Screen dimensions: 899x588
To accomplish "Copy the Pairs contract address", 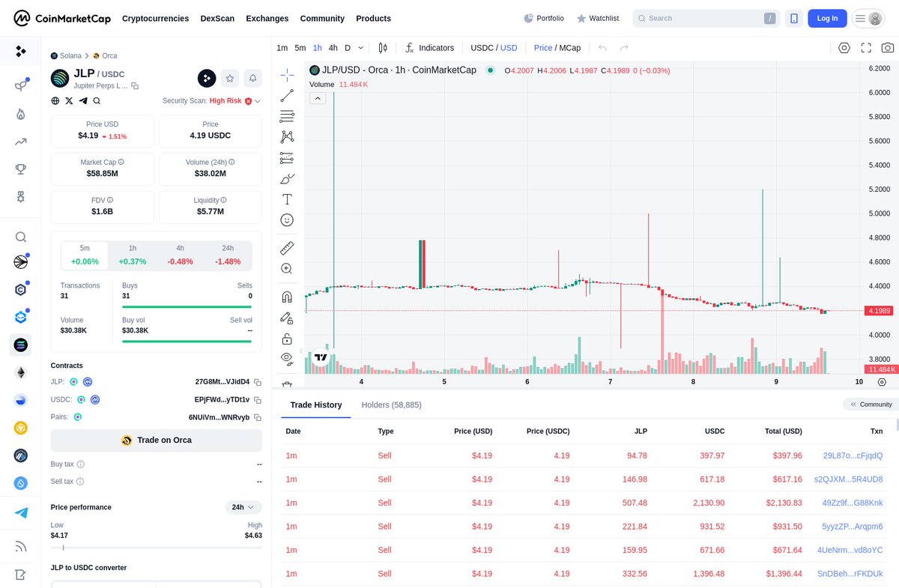I will pyautogui.click(x=257, y=417).
